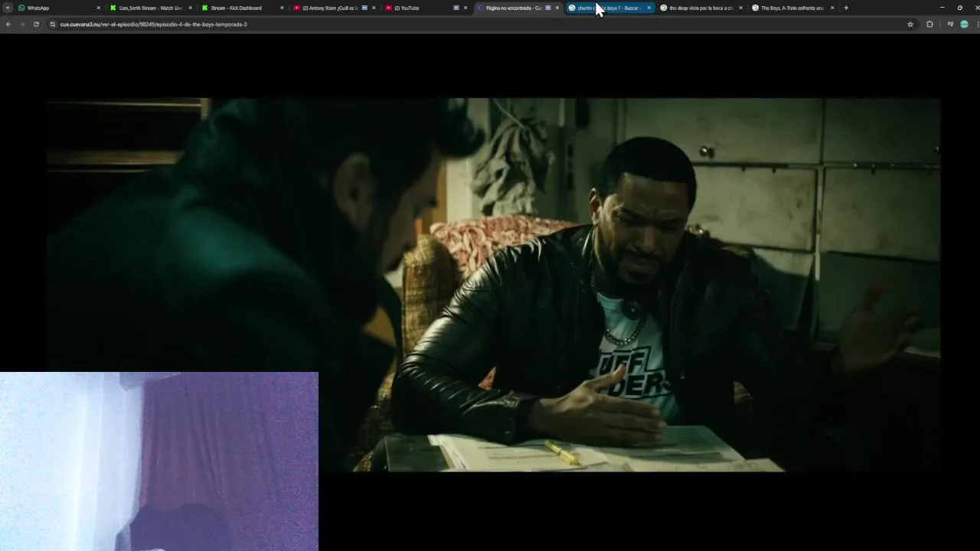
Task: Close the Stream - Kick Dashboard tab
Action: click(282, 8)
